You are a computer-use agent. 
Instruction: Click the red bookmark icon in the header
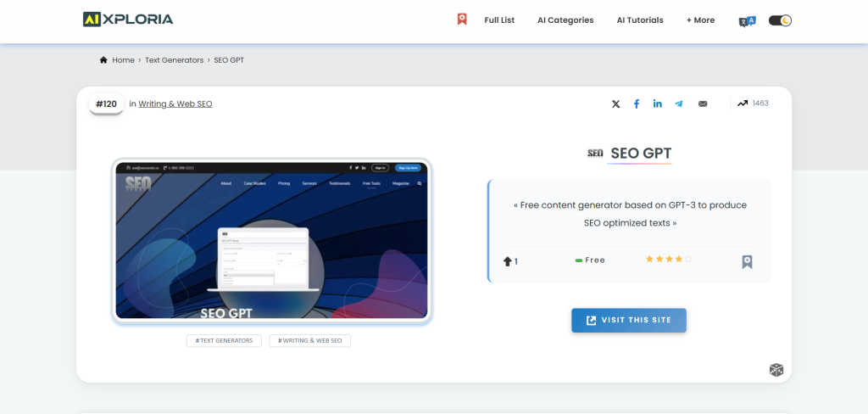click(x=462, y=20)
